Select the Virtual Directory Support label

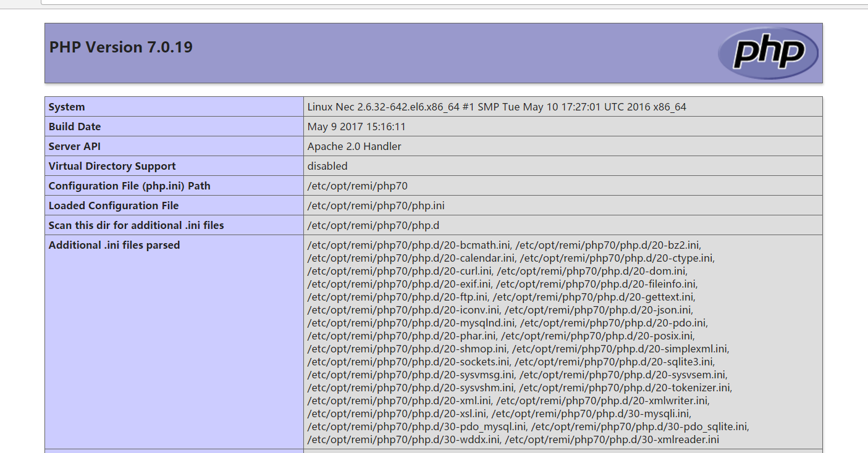[x=112, y=166]
